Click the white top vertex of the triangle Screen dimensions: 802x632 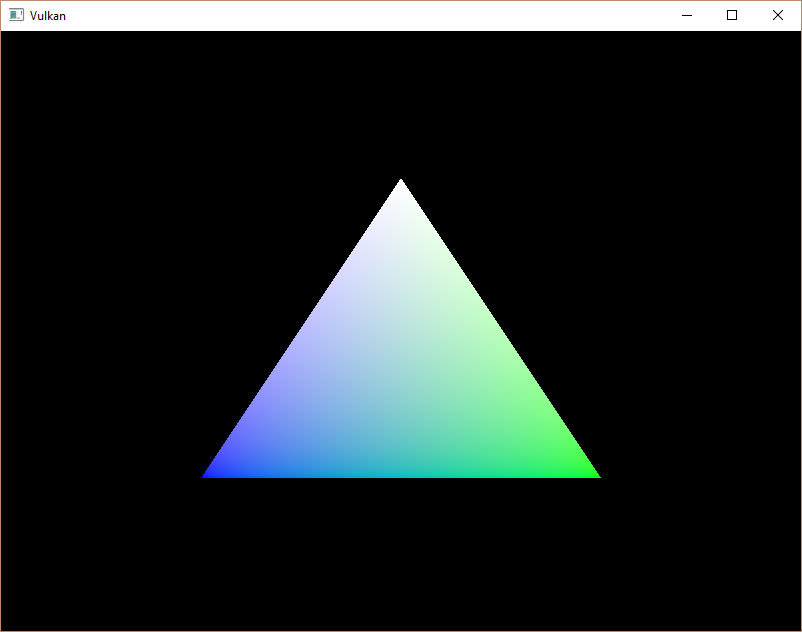(401, 186)
